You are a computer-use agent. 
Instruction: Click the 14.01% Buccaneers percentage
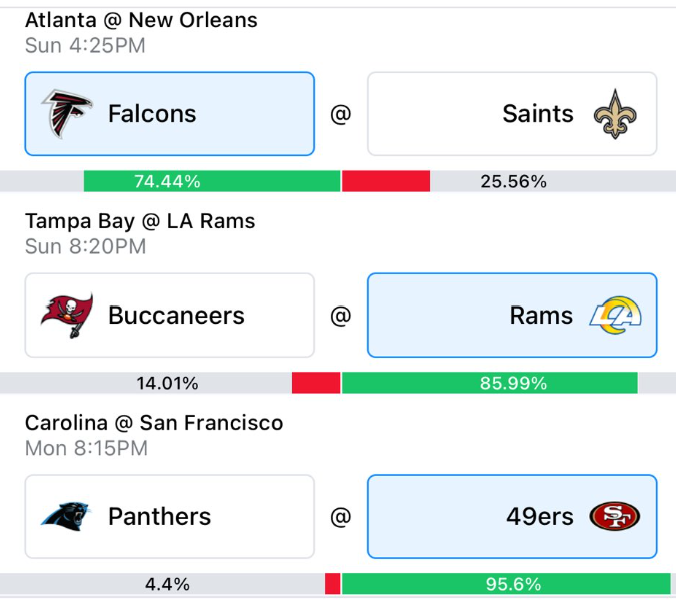167,383
